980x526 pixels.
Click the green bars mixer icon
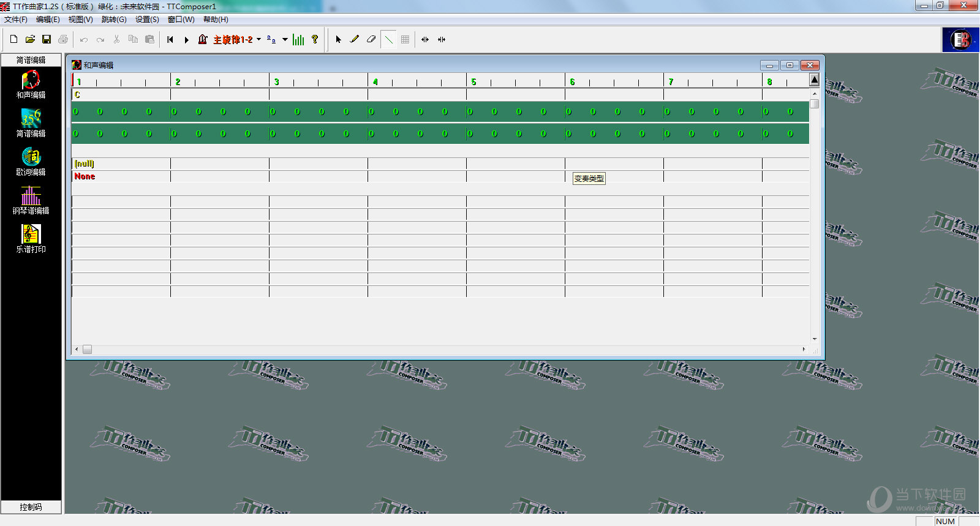click(298, 39)
